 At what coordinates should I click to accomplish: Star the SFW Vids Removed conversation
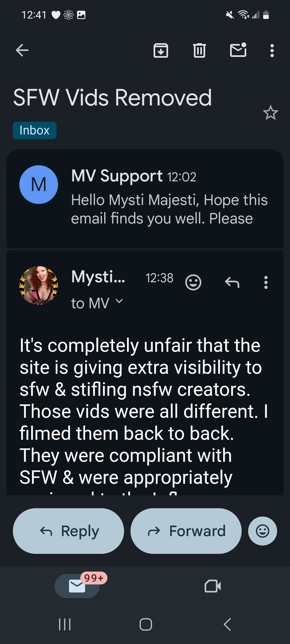tap(270, 113)
